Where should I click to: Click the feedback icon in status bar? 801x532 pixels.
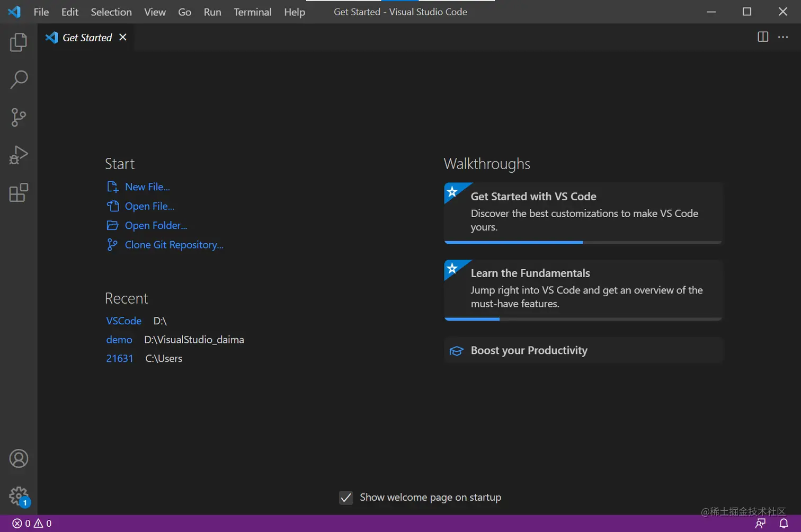coord(760,523)
